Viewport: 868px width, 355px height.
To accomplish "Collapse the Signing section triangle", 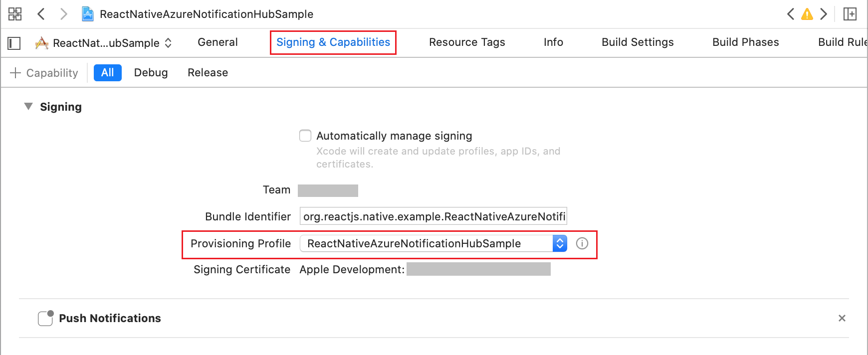I will click(28, 106).
